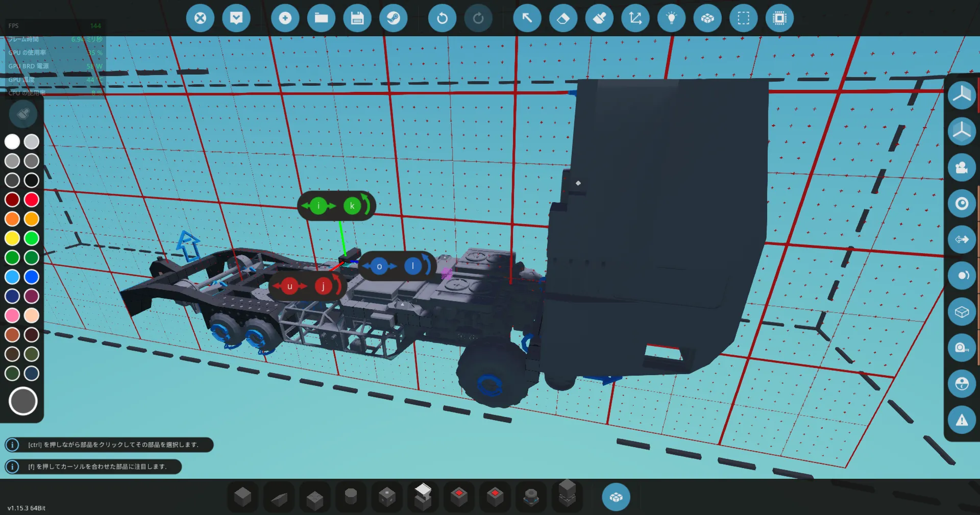The height and width of the screenshot is (515, 980).
Task: Open the Steam Workshop upload button
Action: point(393,18)
